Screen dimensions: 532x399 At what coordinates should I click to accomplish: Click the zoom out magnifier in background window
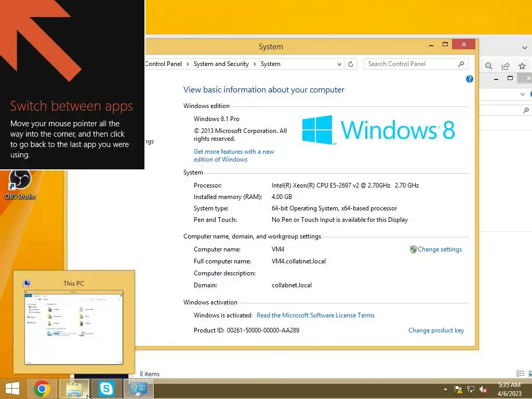[x=488, y=66]
